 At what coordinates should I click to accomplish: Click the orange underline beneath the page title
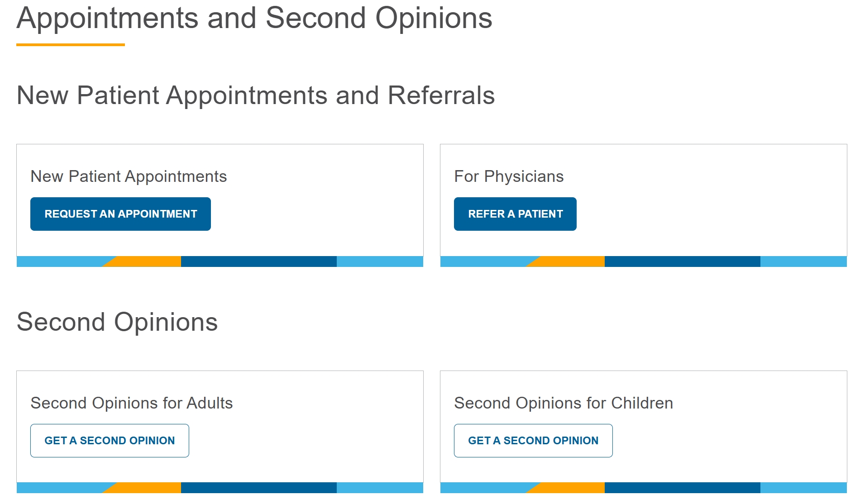click(x=71, y=45)
